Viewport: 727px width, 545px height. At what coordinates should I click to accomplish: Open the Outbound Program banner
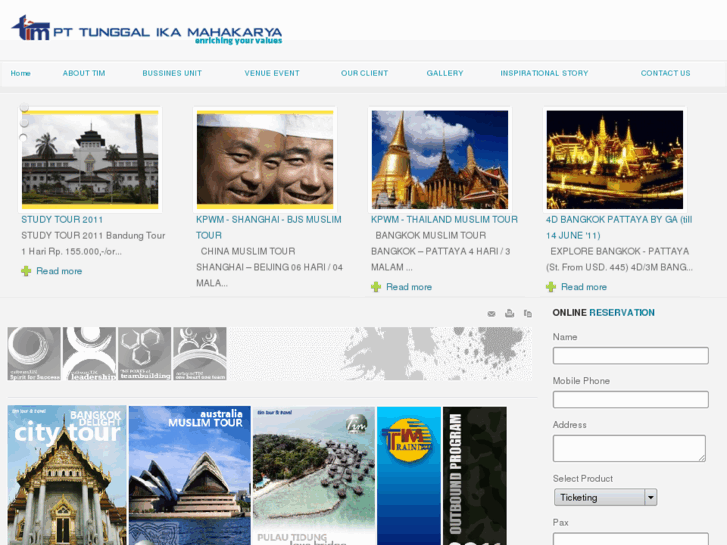point(475,475)
